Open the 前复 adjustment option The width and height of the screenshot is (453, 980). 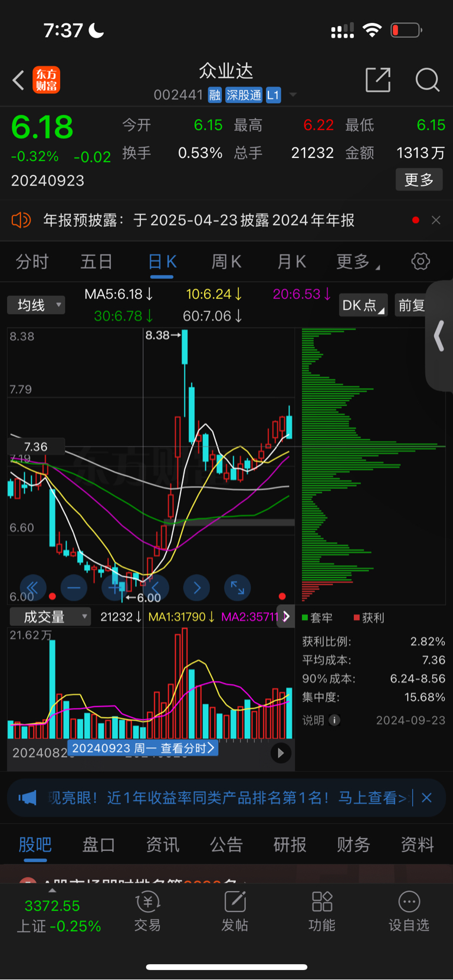411,305
